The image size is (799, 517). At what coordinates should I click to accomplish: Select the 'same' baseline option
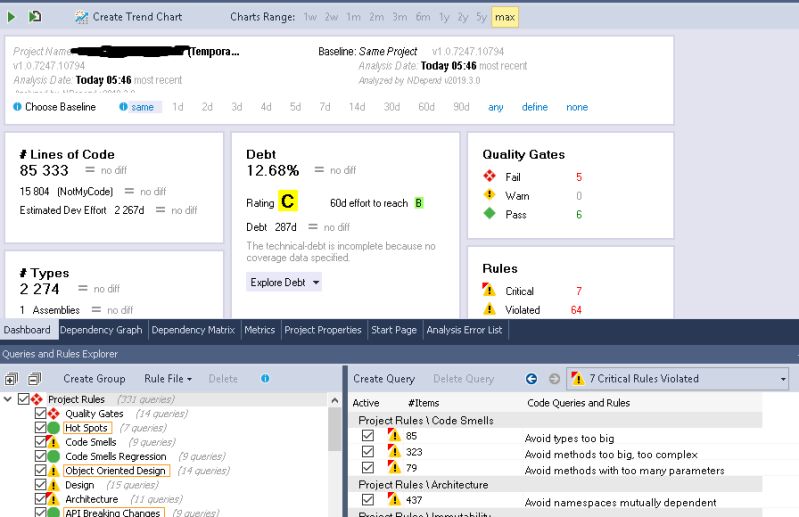(142, 107)
